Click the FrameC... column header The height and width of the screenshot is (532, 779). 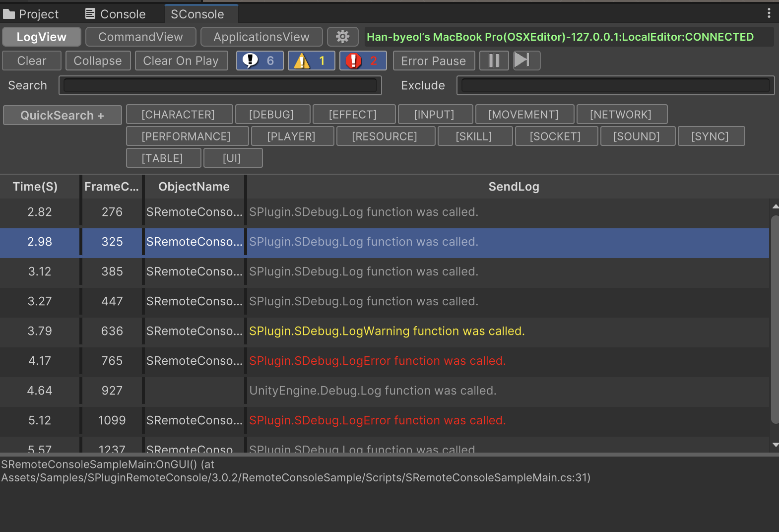(x=112, y=187)
